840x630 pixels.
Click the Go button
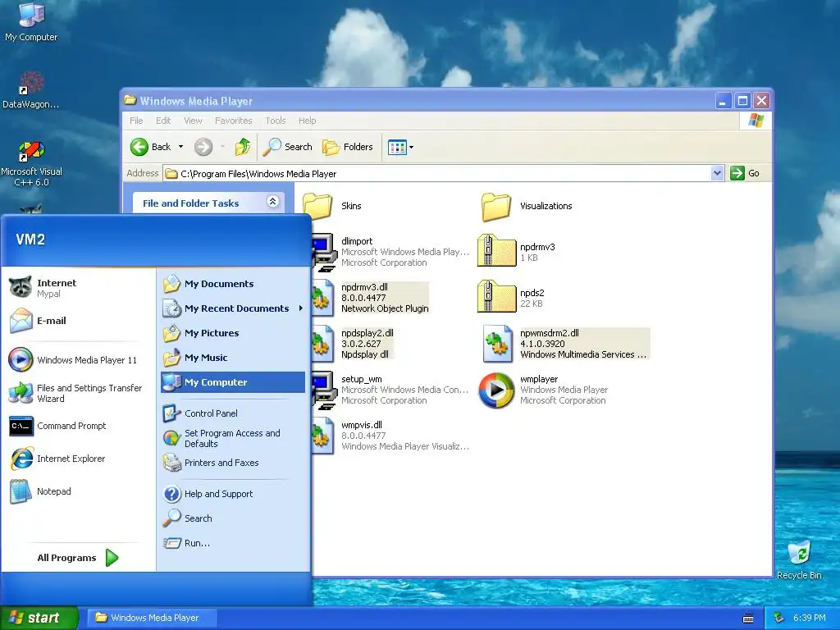[x=745, y=173]
